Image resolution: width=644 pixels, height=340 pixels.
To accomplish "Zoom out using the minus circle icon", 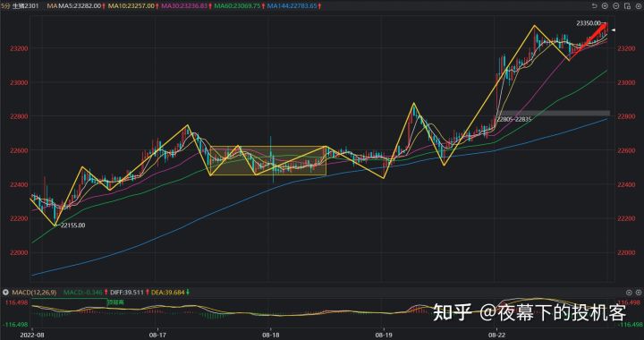I will 615,5.
